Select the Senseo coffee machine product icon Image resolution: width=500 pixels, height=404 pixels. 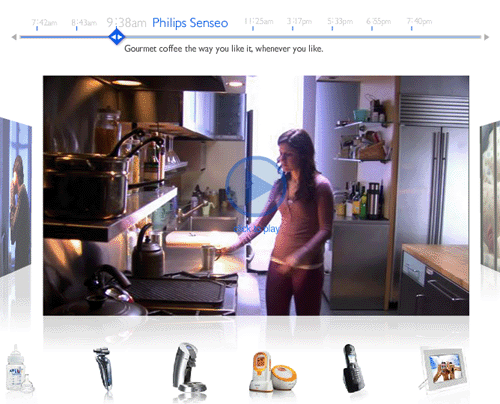pyautogui.click(x=189, y=368)
